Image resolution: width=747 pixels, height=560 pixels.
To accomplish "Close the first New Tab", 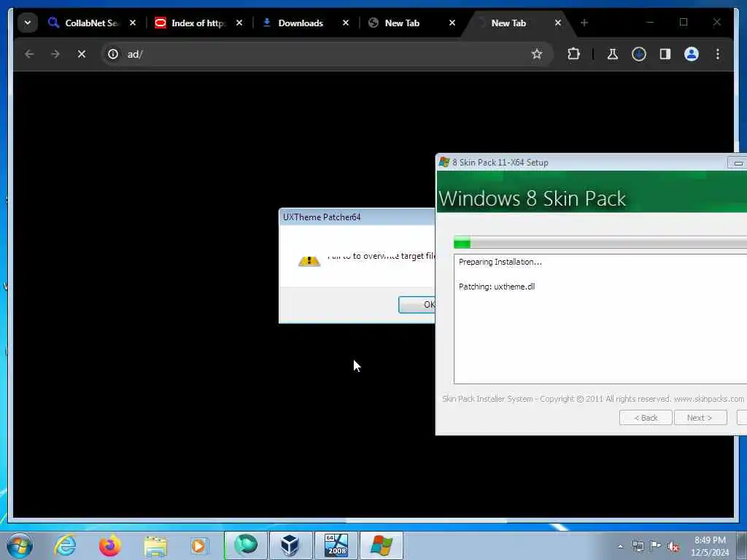I will tap(452, 23).
